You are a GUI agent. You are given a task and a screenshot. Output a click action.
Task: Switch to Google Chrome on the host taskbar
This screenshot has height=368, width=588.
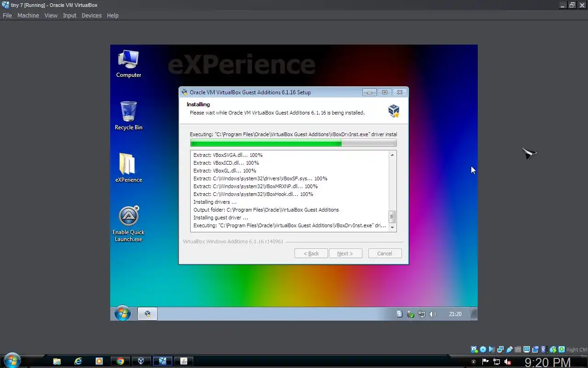(120, 361)
